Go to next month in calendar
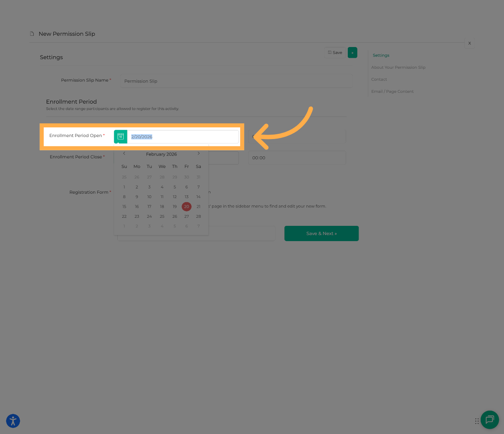 [x=198, y=154]
